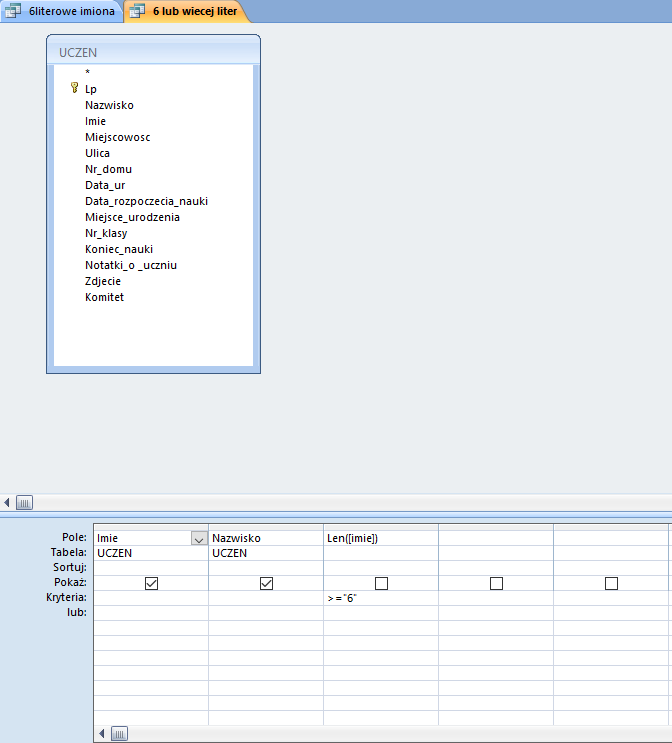Select the Nazwisko field in UCZEN table
The height and width of the screenshot is (743, 672).
(109, 105)
